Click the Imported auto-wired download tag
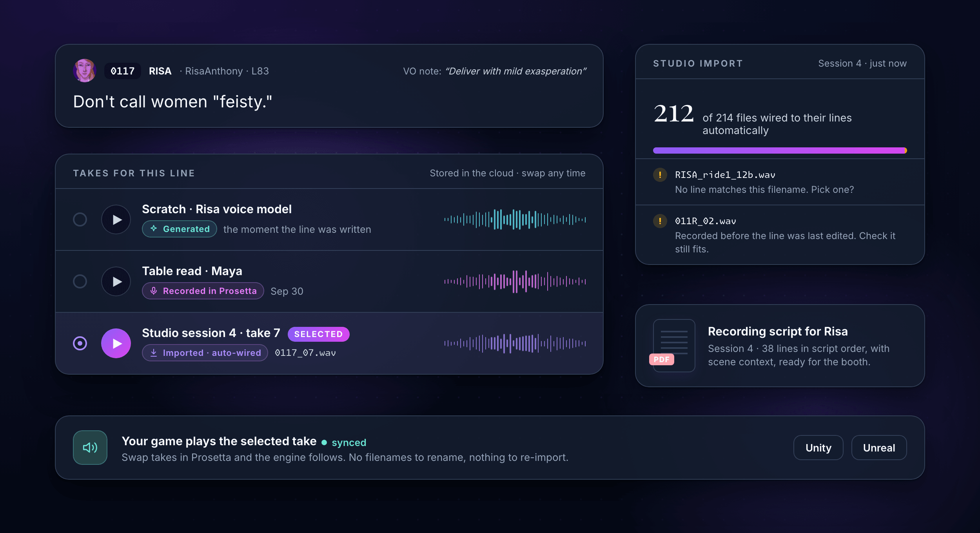 pyautogui.click(x=205, y=353)
